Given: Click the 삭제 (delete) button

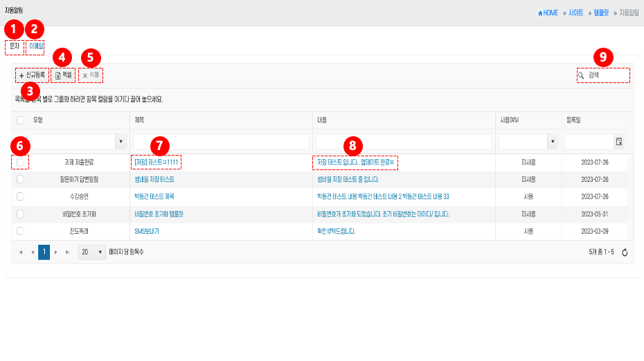Looking at the screenshot, I should pos(91,75).
